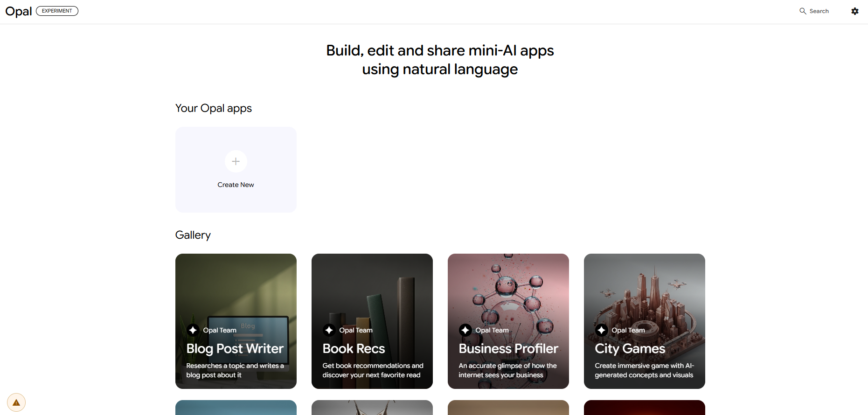Click 'Opal Team' label on Book Recs card

click(x=356, y=330)
